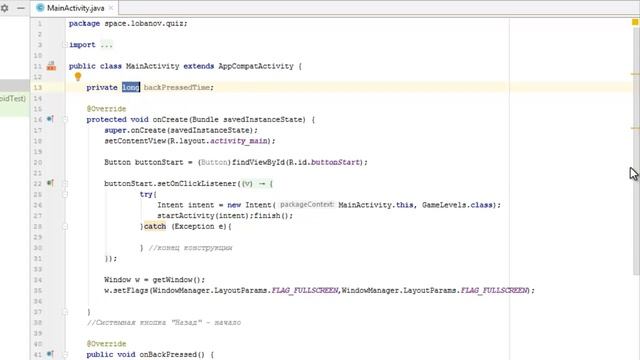Viewport: 640px width, 360px height.
Task: Click the highlighted 'catch' keyword
Action: 155,226
